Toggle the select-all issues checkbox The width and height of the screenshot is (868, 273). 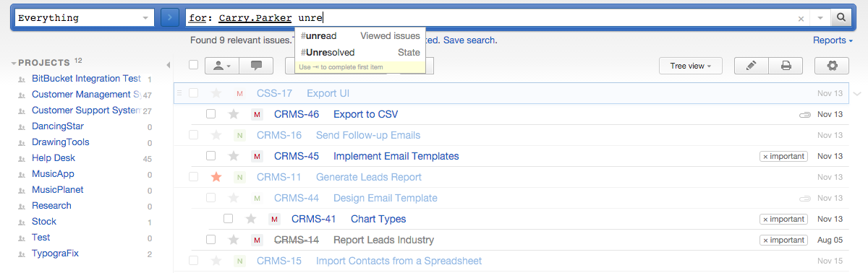(193, 65)
